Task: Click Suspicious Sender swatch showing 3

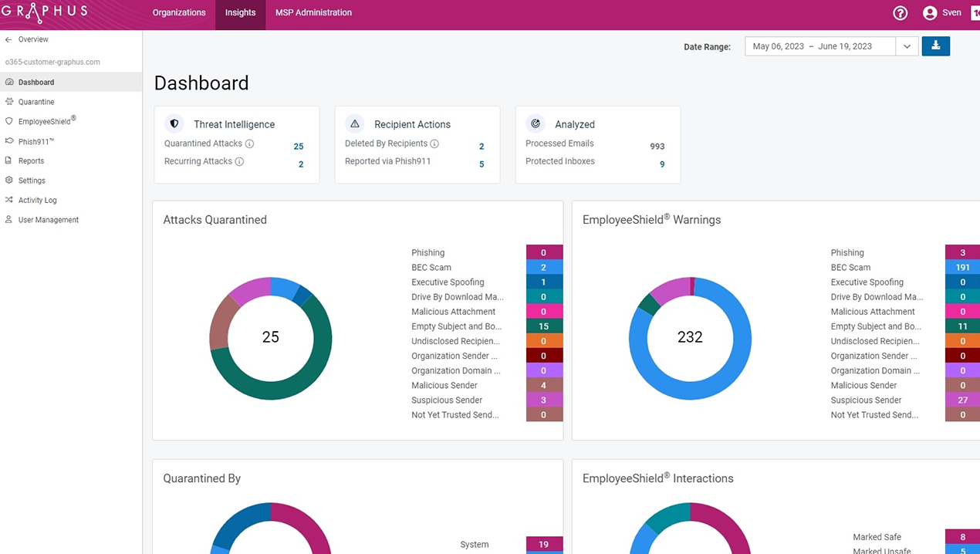Action: coord(544,400)
